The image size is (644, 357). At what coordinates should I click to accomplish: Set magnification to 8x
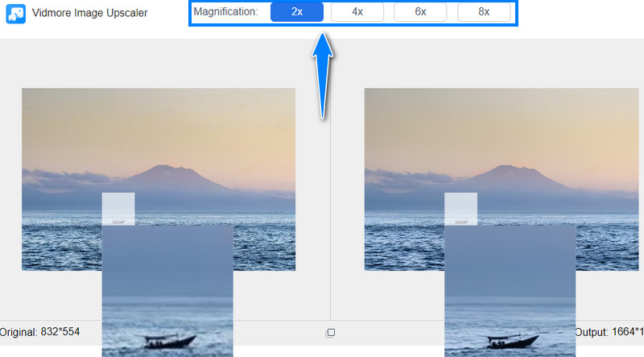coord(483,12)
